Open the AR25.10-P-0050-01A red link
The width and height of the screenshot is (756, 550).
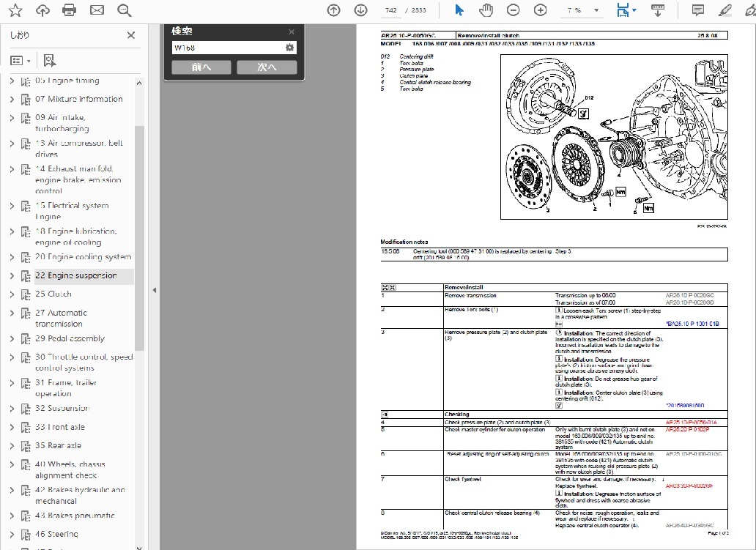tap(692, 423)
